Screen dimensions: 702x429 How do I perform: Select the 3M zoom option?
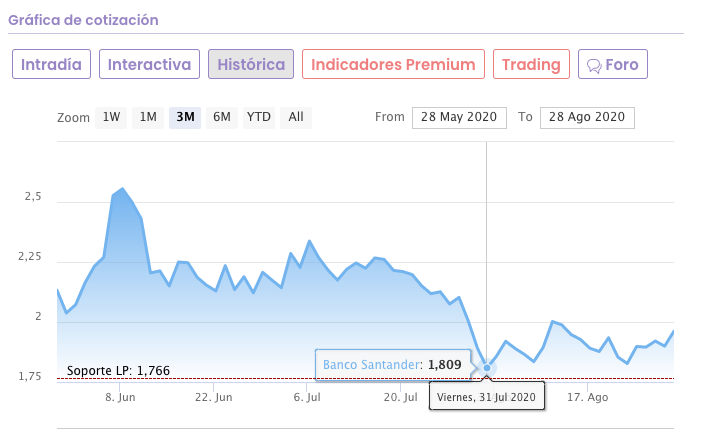(x=185, y=117)
